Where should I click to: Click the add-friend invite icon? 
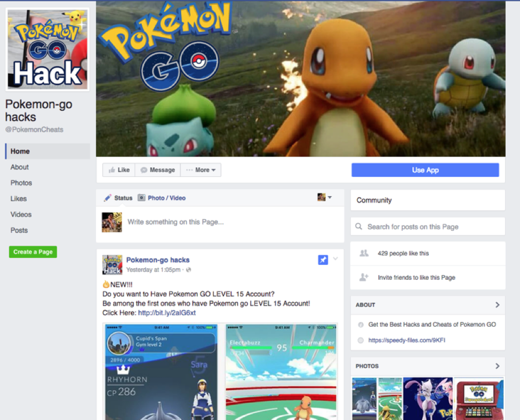click(364, 277)
